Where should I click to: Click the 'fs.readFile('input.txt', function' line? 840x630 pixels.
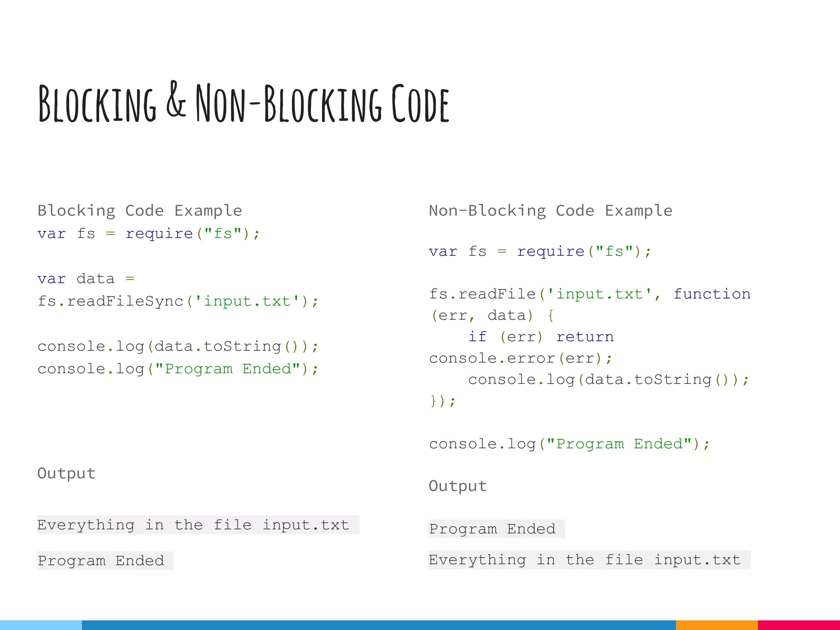tap(590, 294)
